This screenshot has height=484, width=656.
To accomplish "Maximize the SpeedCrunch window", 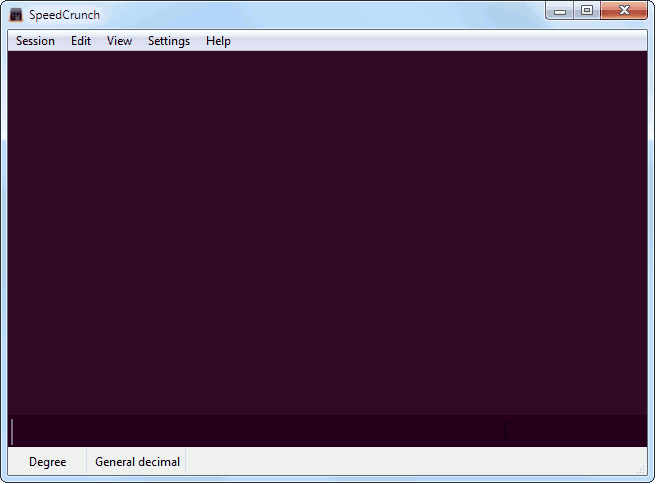I will 587,10.
